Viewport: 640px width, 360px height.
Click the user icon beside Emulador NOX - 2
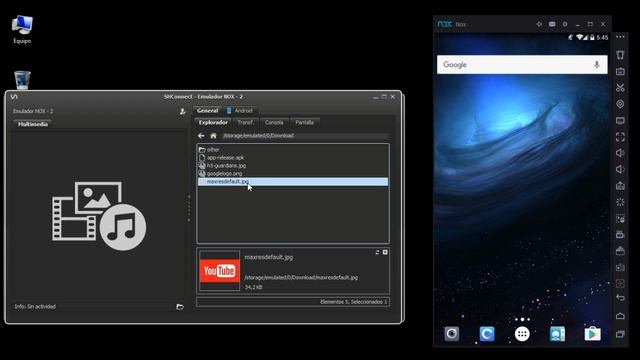(x=182, y=111)
